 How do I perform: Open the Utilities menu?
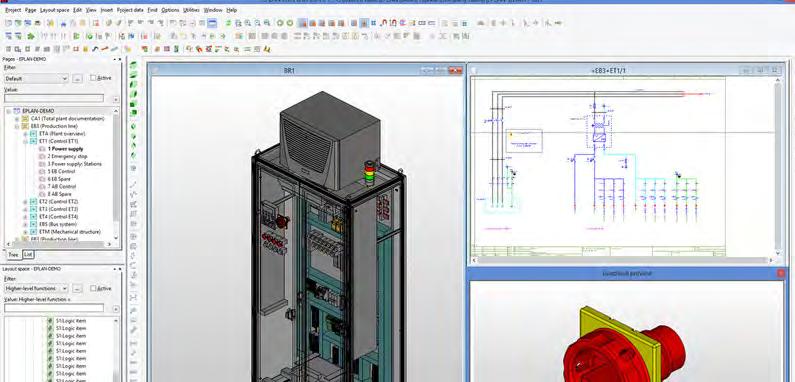(x=191, y=10)
